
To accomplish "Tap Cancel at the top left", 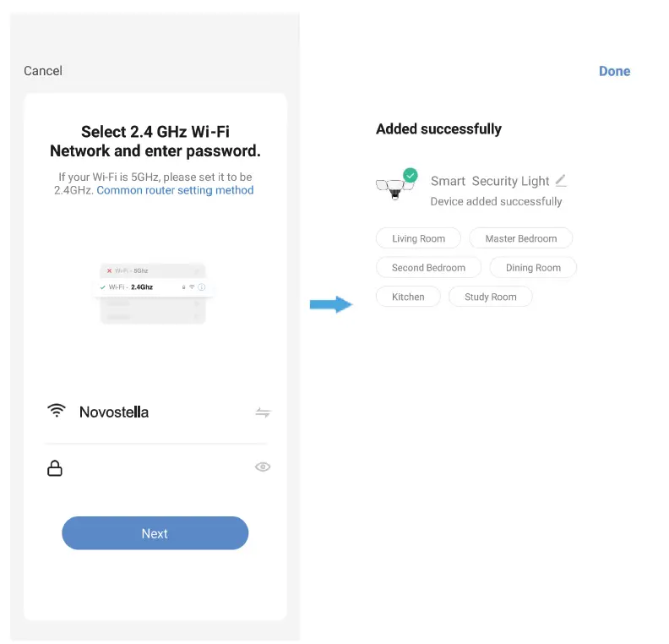I will coord(43,71).
